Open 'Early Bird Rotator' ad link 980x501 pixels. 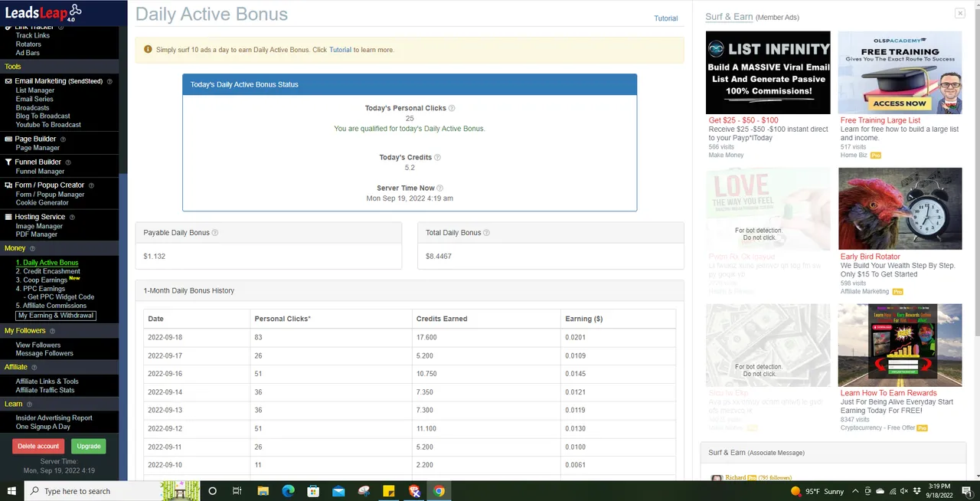[871, 257]
